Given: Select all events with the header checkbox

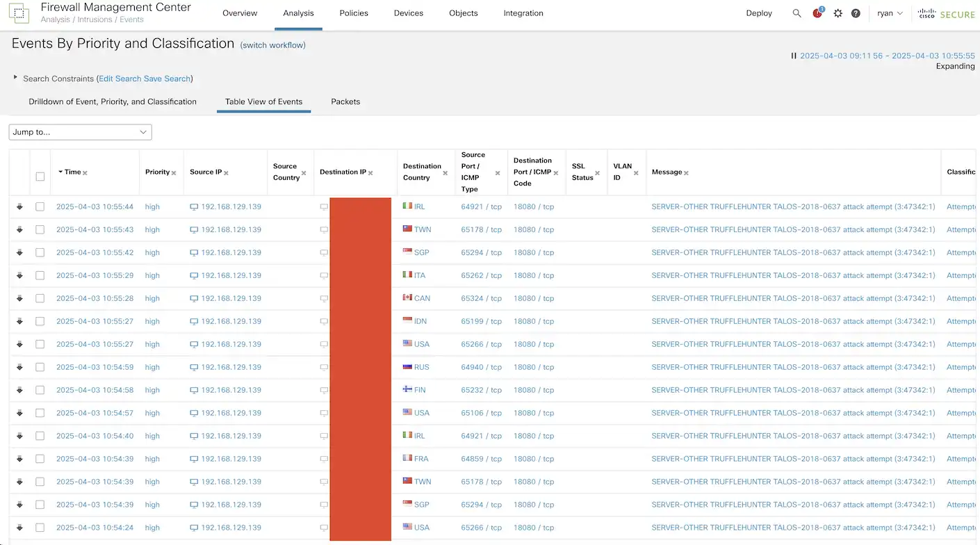Looking at the screenshot, I should 40,176.
